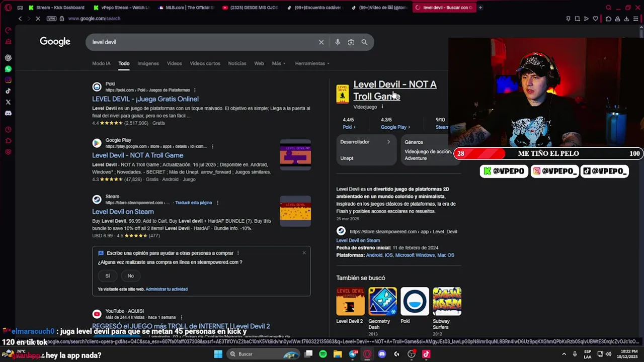644x362 pixels.
Task: Open Level Devil on Steam result
Action: (x=123, y=212)
